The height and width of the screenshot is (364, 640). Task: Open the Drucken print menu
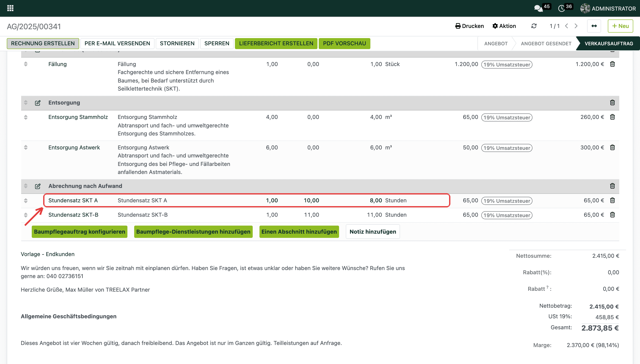(x=469, y=26)
